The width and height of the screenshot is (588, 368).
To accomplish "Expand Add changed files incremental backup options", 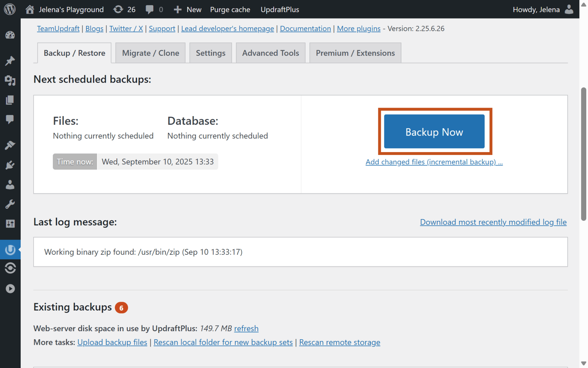I will tap(434, 162).
